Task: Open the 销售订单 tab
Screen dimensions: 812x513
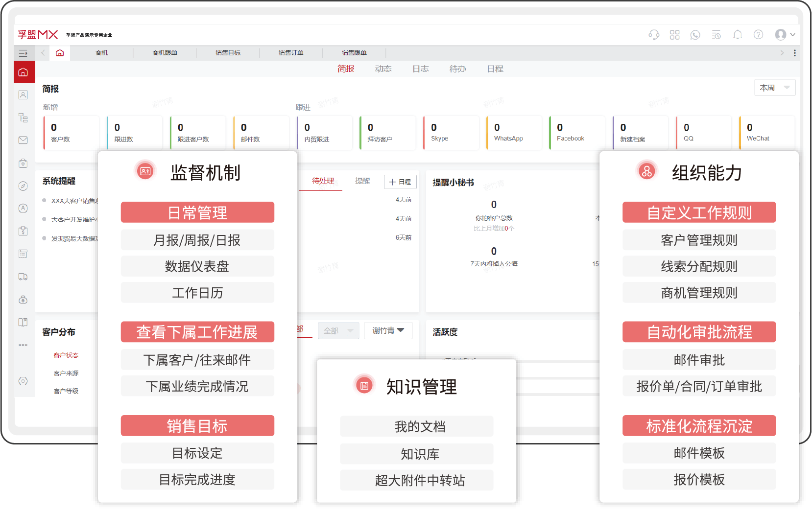Action: 291,52
